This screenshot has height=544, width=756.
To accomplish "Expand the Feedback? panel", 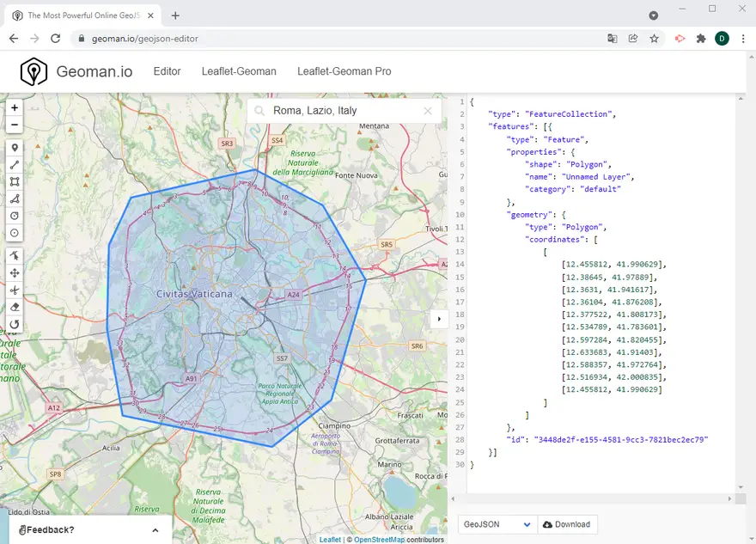I will tap(90, 530).
